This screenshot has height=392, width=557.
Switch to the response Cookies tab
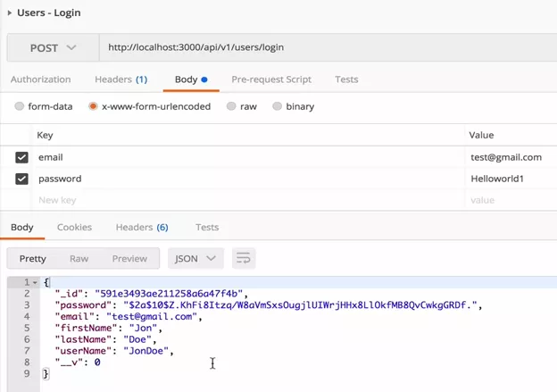click(x=74, y=228)
